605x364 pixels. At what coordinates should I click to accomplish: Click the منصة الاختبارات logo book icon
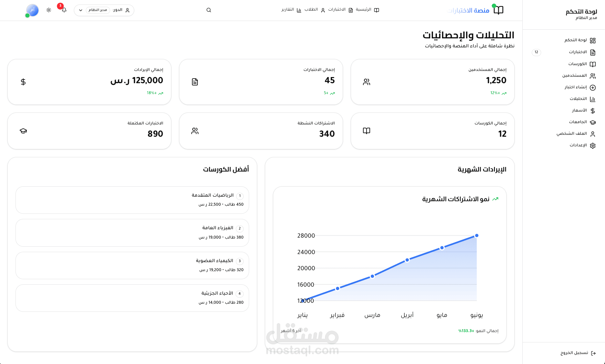pos(499,10)
